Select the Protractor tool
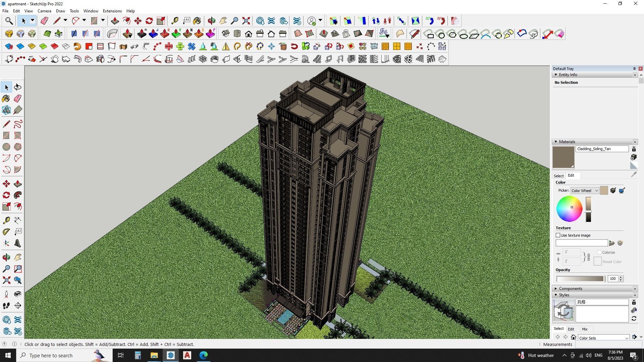This screenshot has width=644, height=362. point(6,232)
